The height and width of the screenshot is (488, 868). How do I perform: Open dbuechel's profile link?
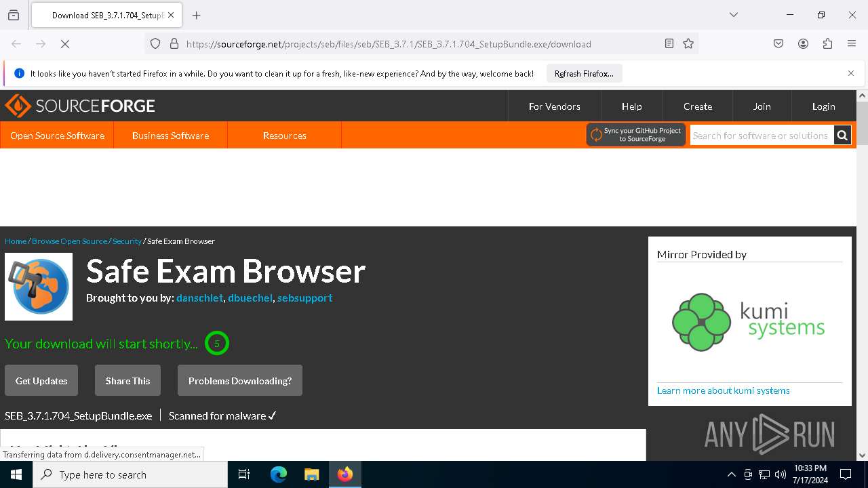(250, 298)
